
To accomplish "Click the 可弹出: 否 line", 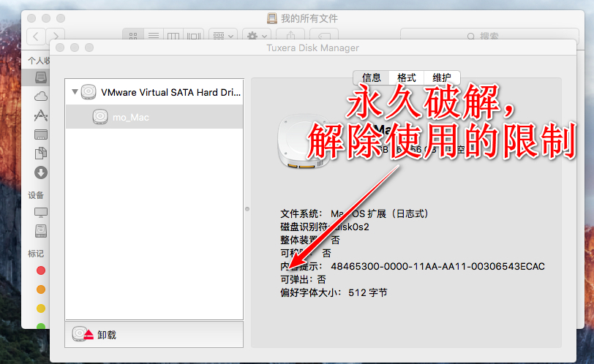I will pyautogui.click(x=303, y=280).
